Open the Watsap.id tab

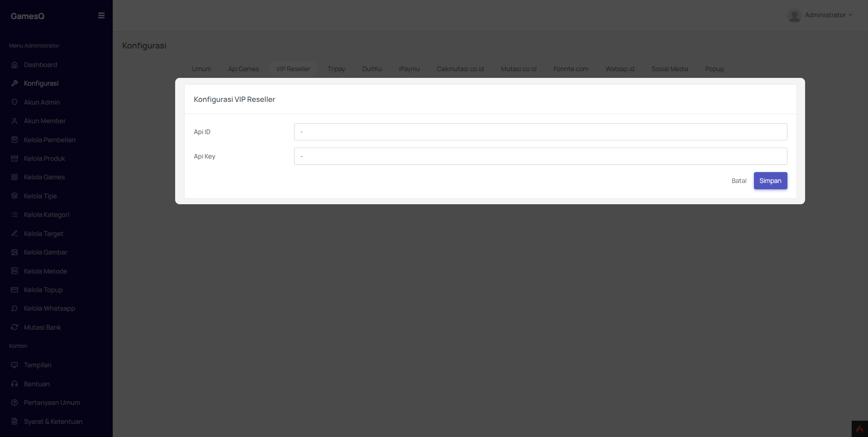(620, 69)
